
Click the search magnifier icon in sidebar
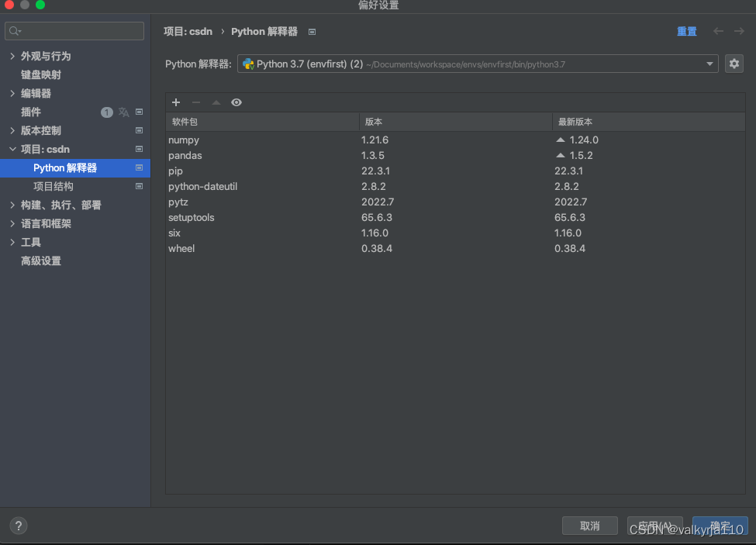(15, 31)
